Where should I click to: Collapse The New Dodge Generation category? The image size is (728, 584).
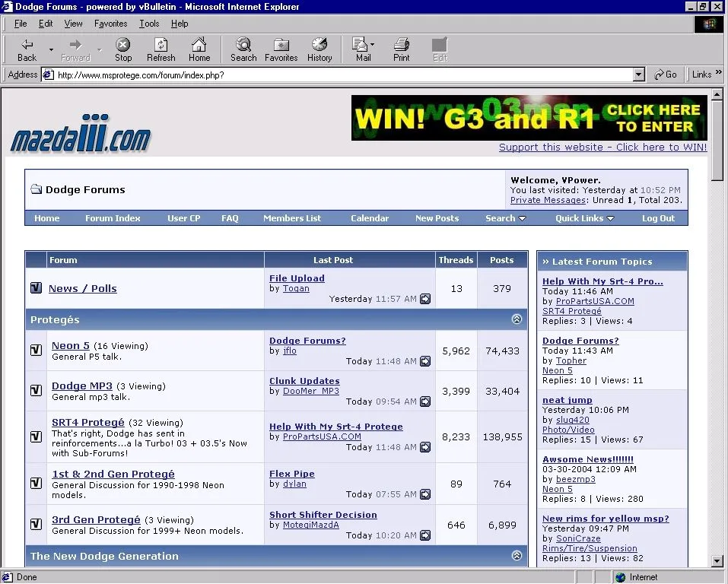[x=517, y=556]
